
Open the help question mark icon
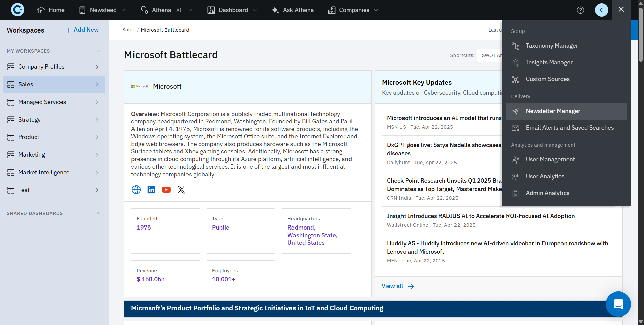[x=580, y=10]
